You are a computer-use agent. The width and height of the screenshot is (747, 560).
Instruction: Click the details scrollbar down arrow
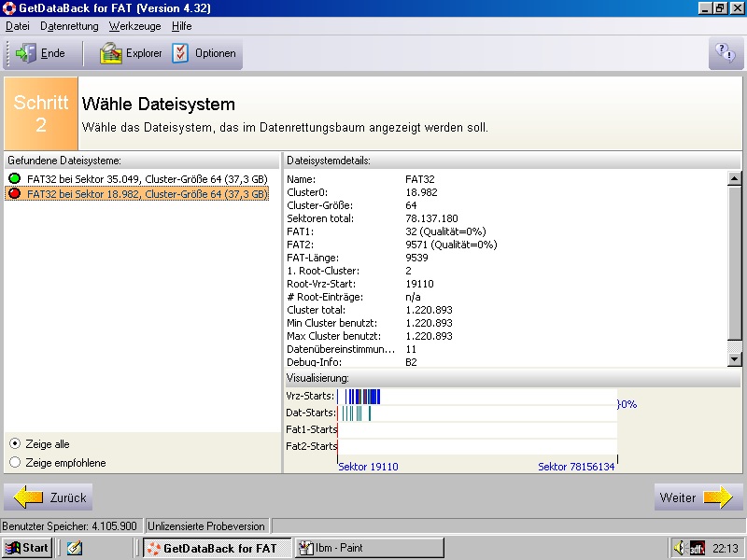click(x=735, y=359)
